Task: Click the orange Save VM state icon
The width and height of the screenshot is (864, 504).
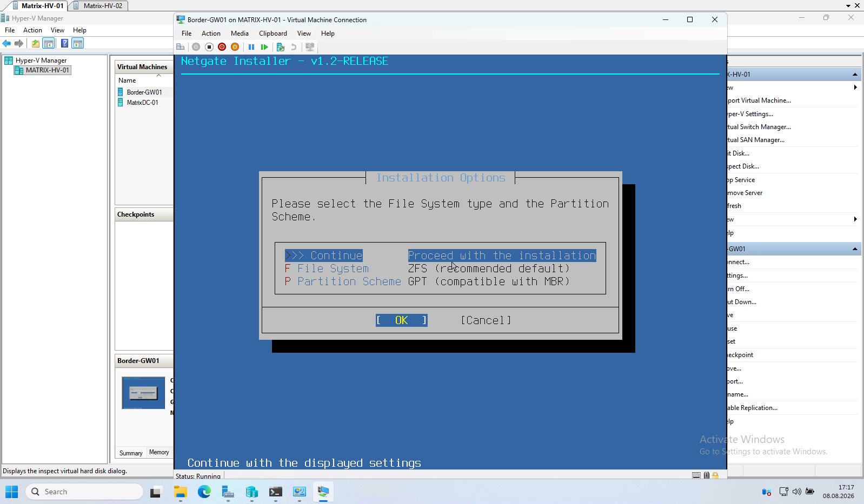Action: click(235, 47)
